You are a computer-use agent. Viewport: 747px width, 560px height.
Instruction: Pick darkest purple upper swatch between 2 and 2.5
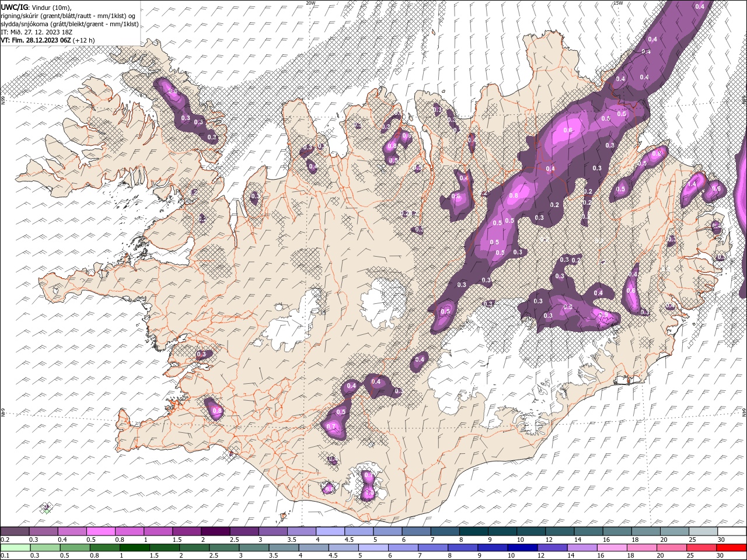click(x=215, y=531)
